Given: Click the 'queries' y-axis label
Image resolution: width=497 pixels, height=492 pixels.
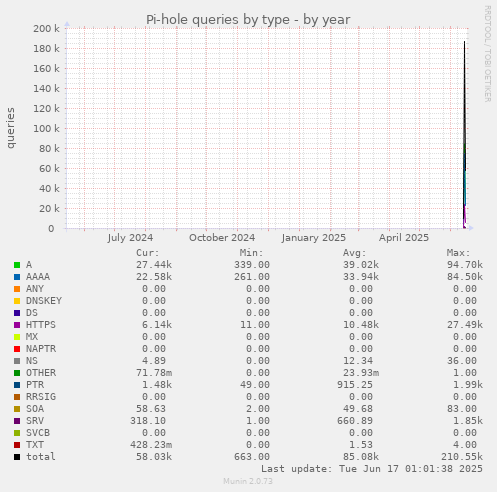Looking at the screenshot, I should tap(11, 128).
